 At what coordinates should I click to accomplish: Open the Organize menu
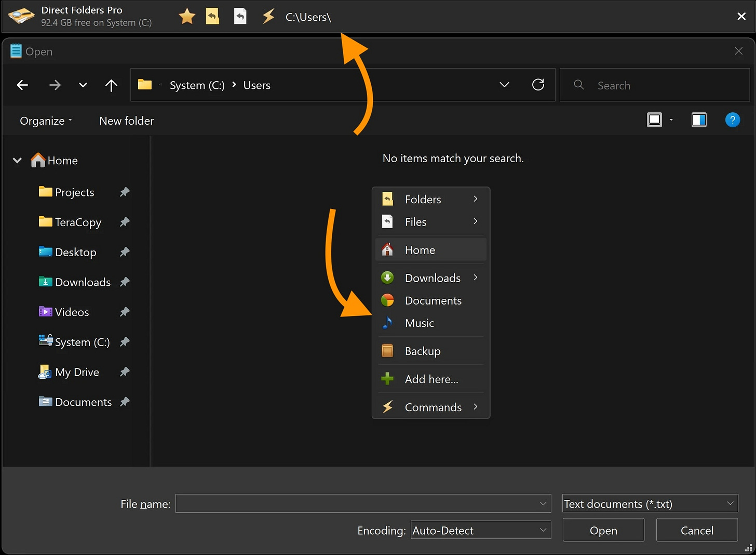(x=46, y=121)
